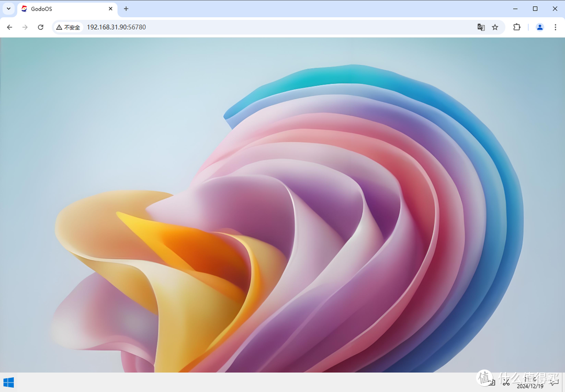Click the translate page icon in address bar

tap(481, 27)
